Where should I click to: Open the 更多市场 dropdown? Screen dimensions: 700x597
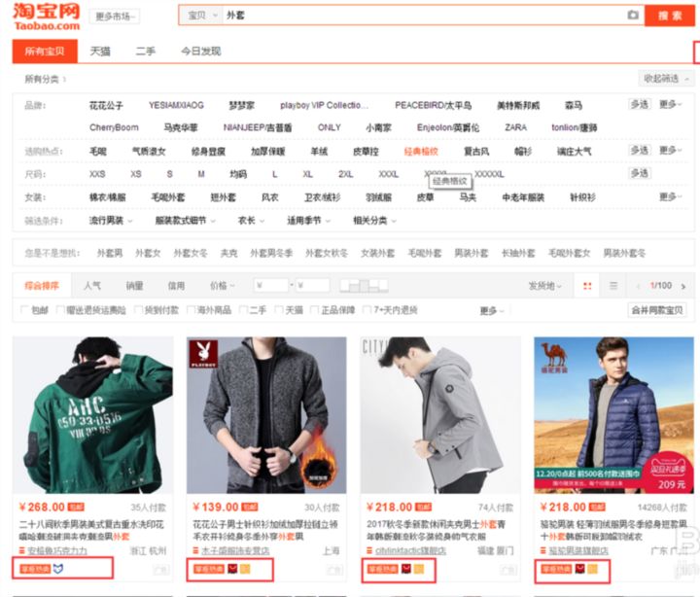tap(115, 17)
